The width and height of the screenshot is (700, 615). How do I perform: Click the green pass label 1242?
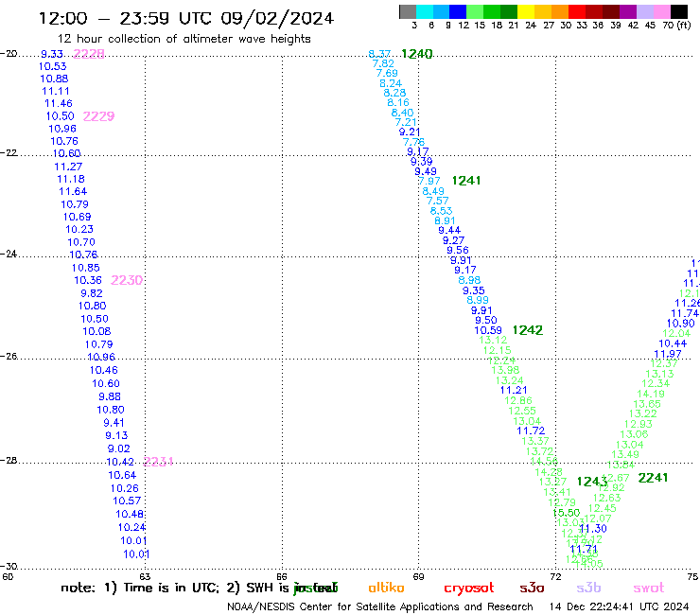tap(528, 330)
